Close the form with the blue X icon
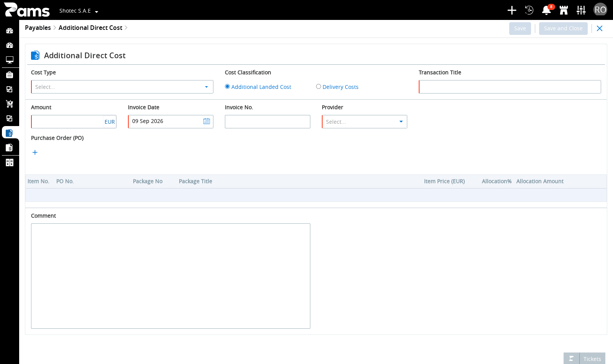The height and width of the screenshot is (364, 613). coord(600,28)
